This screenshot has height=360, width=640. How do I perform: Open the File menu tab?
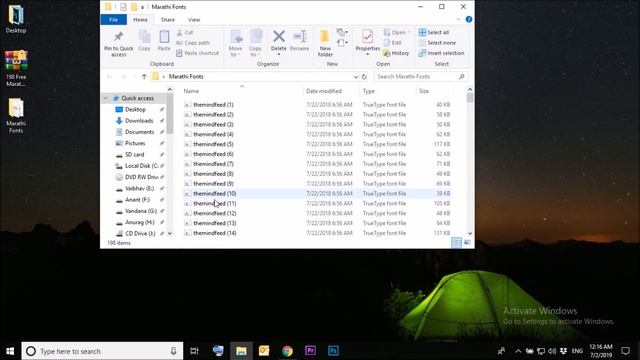(x=113, y=20)
